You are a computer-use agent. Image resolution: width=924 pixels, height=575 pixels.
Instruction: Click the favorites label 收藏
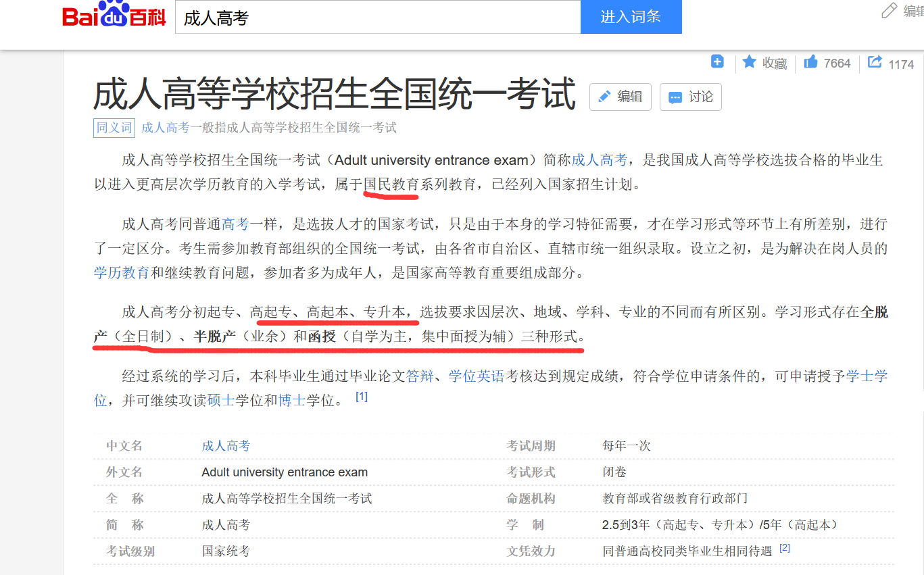(x=775, y=64)
